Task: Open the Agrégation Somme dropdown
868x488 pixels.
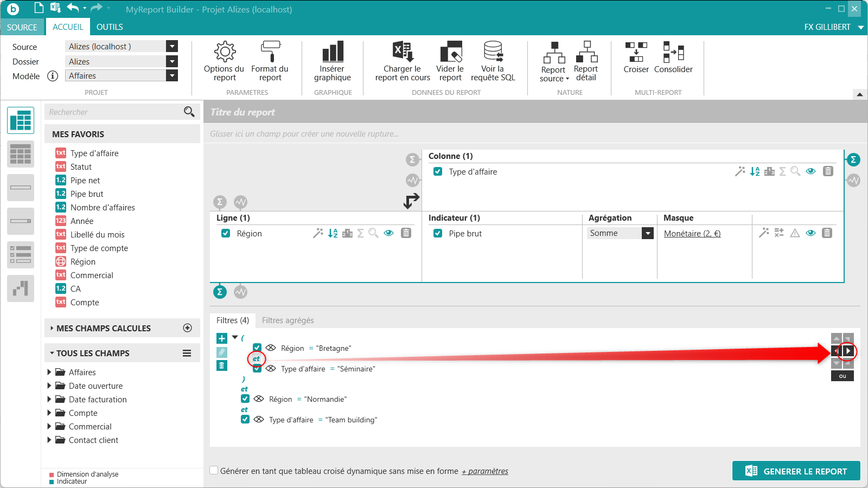Action: (x=647, y=233)
